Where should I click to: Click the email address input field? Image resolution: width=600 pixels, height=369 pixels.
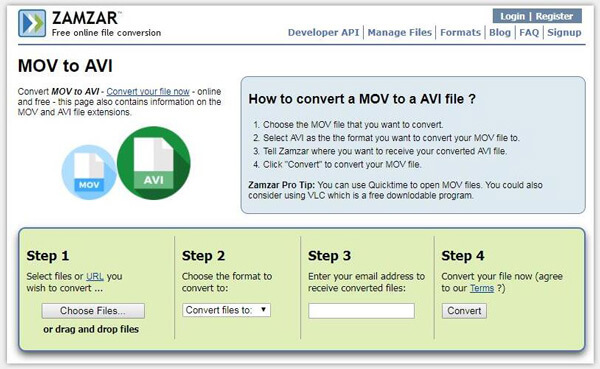coord(361,311)
